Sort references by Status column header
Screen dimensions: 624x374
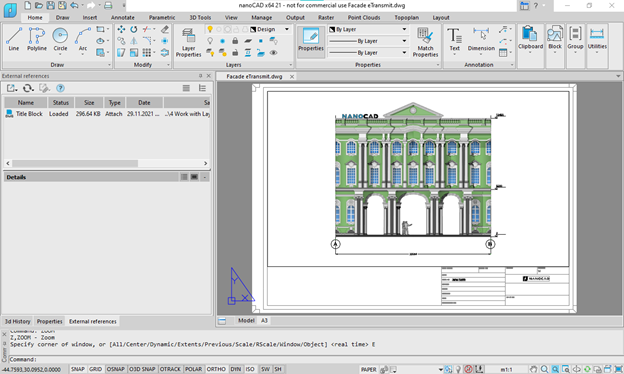pos(61,103)
